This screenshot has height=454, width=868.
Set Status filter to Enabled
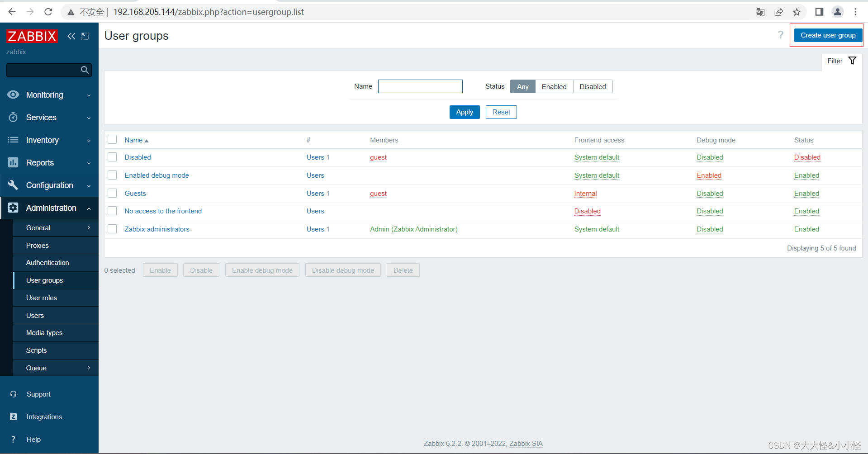click(x=554, y=86)
